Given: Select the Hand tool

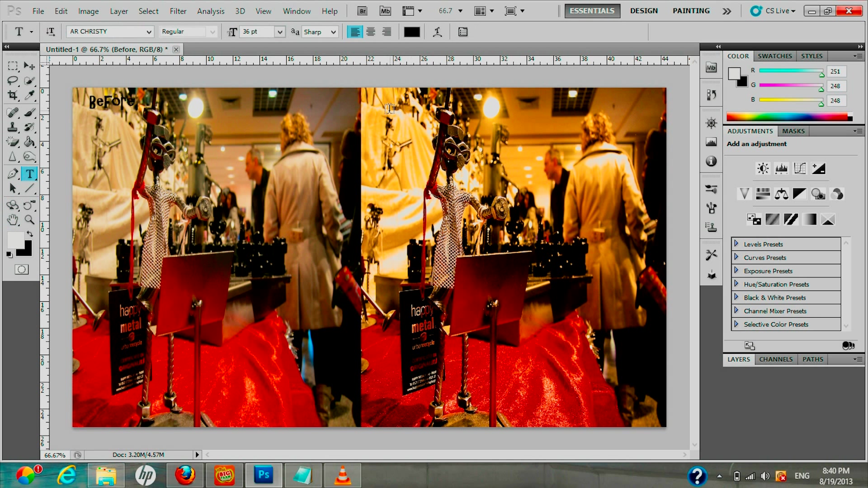Looking at the screenshot, I should coord(13,220).
